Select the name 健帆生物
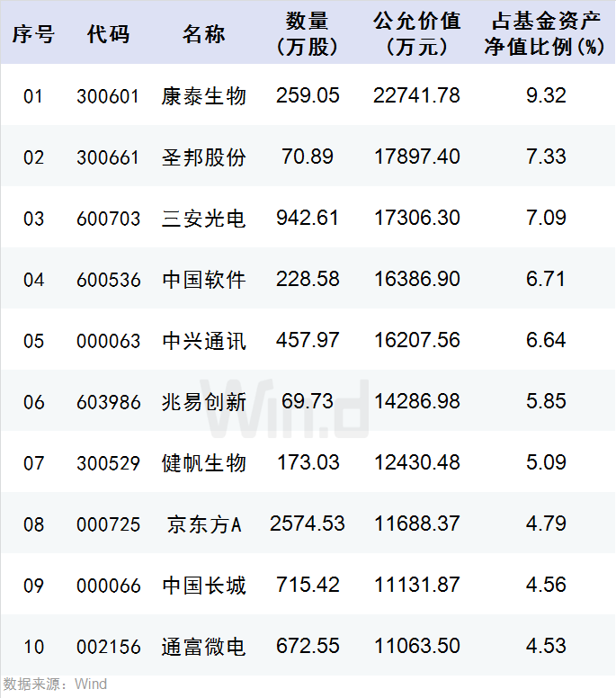This screenshot has height=698, width=616. click(x=204, y=463)
